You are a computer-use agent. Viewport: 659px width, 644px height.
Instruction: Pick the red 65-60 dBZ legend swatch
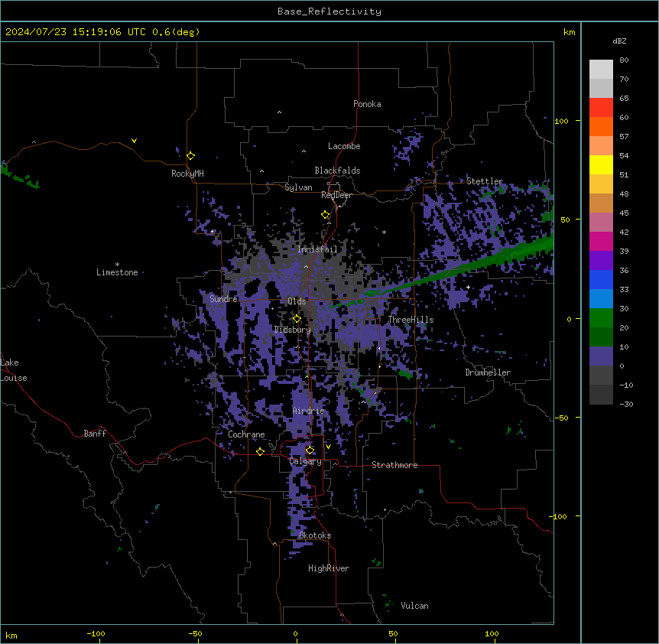tap(601, 108)
